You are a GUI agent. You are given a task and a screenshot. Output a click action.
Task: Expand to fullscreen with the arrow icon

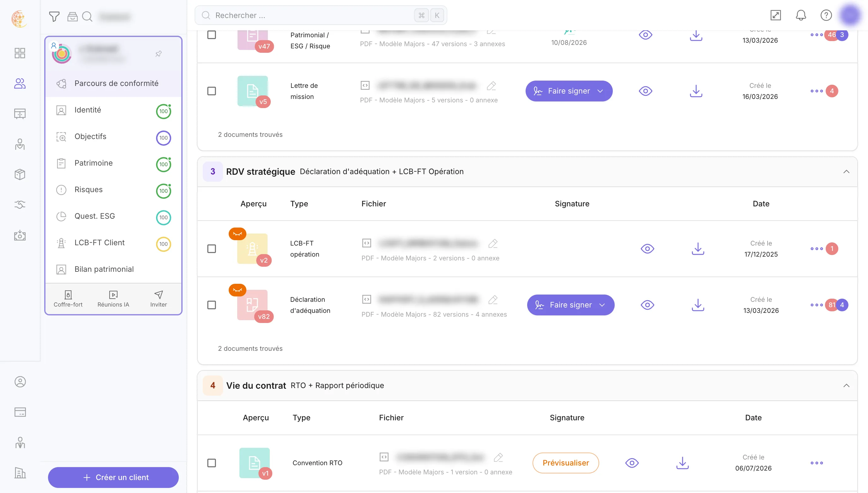776,15
